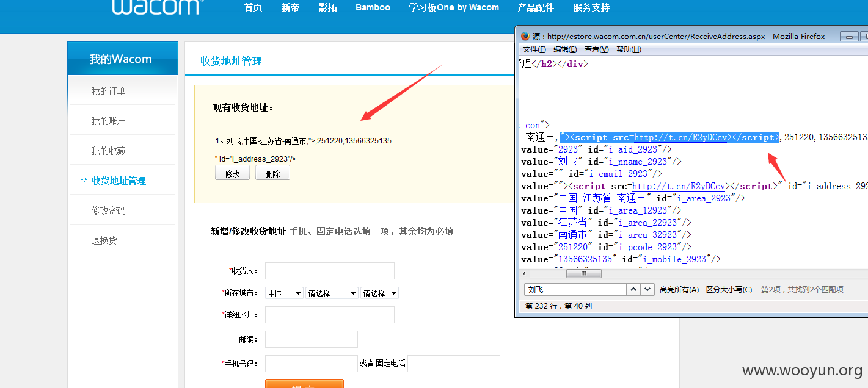This screenshot has width=868, height=388.
Task: Open 服务支持 in top navigation
Action: tap(591, 8)
